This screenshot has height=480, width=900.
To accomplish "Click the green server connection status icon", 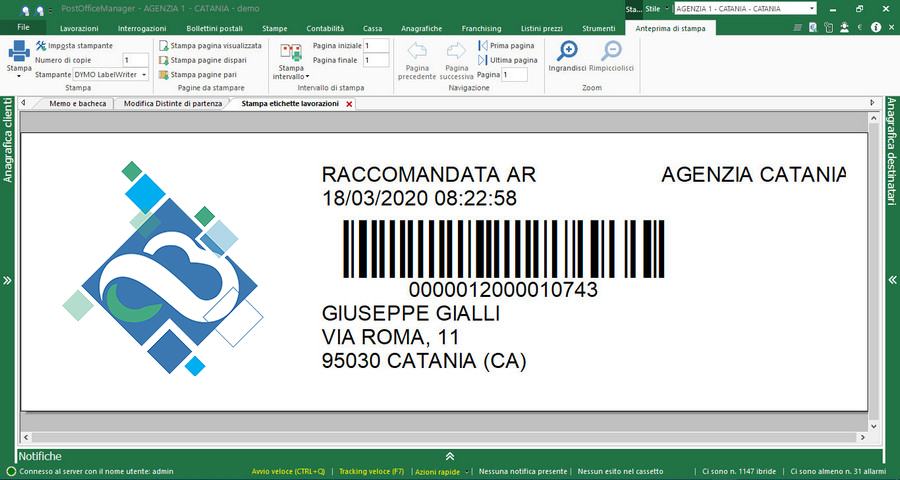I will point(11,471).
